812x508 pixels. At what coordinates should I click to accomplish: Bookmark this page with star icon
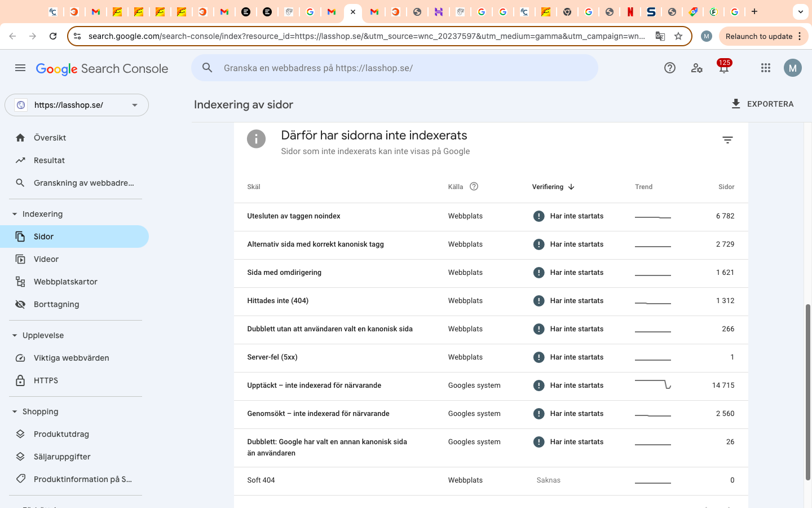tap(678, 36)
